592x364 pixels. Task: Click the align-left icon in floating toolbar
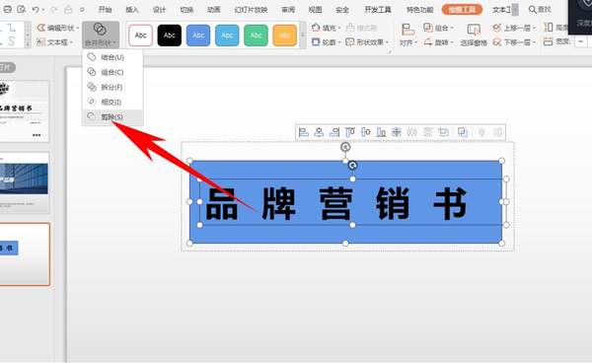pyautogui.click(x=304, y=132)
